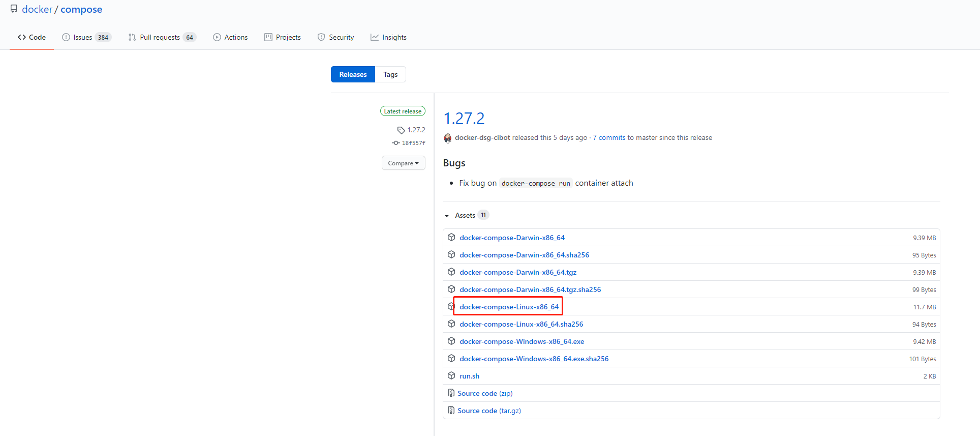The image size is (980, 436).
Task: Open the Security tab
Action: pyautogui.click(x=335, y=37)
